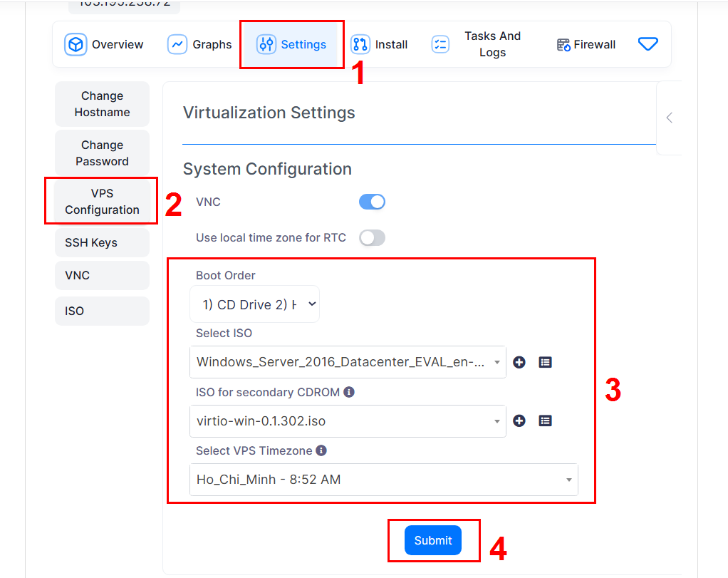Switch to the Graphs tab
This screenshot has height=578, width=728.
pos(199,45)
